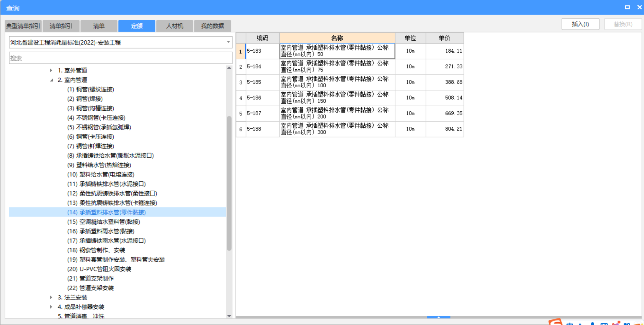
Task: Select (4) 不锈钢管(卡压连接)
Action: tap(96, 118)
